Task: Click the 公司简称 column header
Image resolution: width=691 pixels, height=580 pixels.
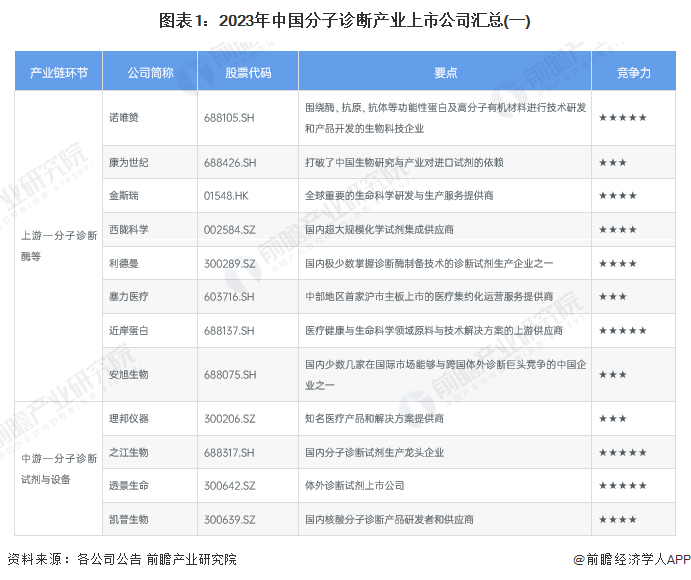Action: [150, 71]
